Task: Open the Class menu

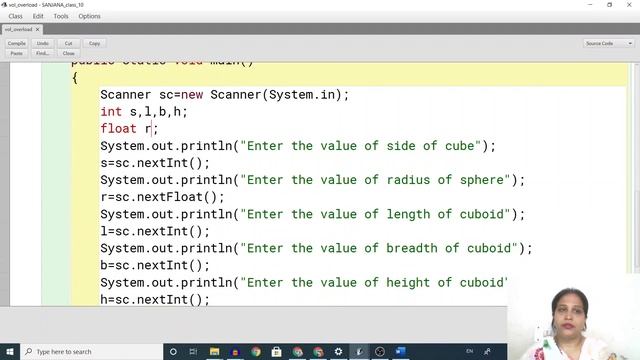Action: pos(16,16)
